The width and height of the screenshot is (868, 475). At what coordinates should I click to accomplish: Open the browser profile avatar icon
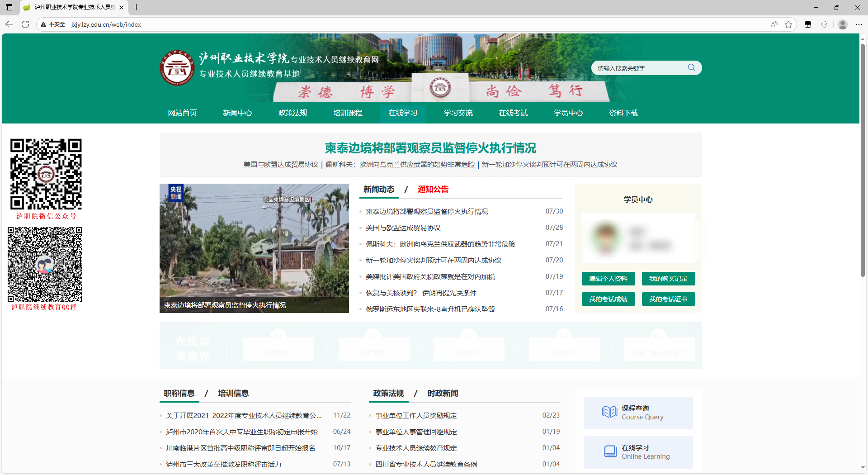tap(842, 24)
